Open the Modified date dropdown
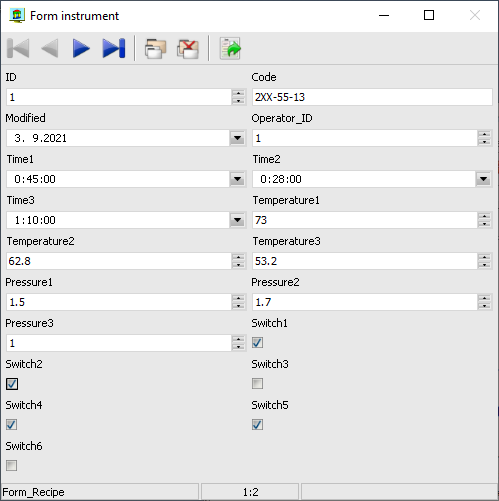Viewport: 499px width, 501px height. click(x=238, y=138)
